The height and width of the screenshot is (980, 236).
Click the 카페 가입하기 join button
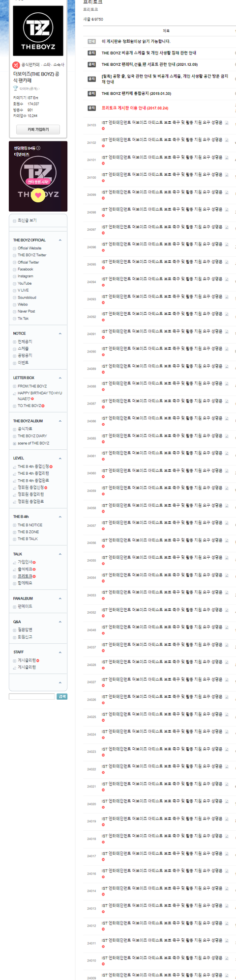(38, 129)
